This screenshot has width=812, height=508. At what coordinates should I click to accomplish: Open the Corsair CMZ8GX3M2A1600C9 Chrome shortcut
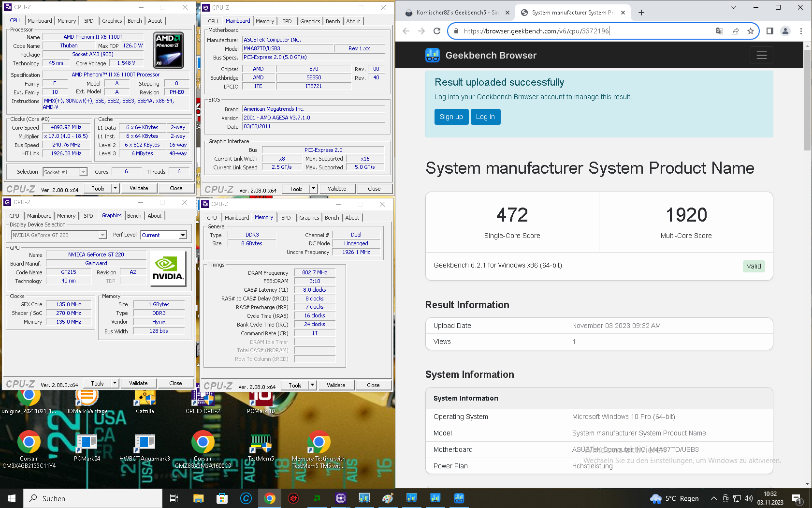pyautogui.click(x=203, y=450)
